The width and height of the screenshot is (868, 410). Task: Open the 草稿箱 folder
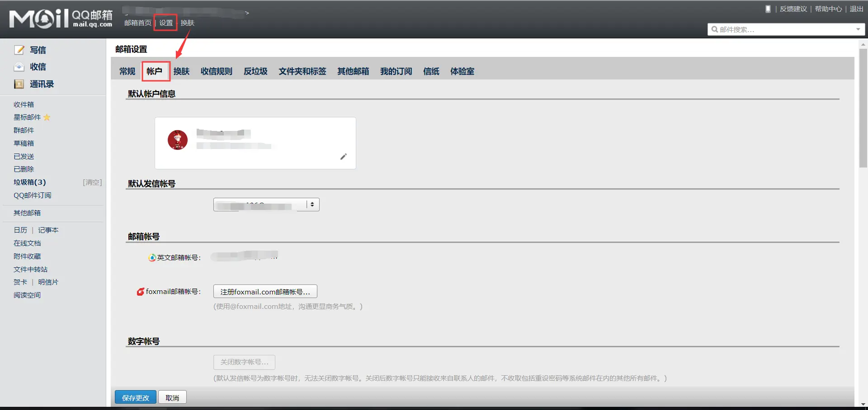click(24, 143)
